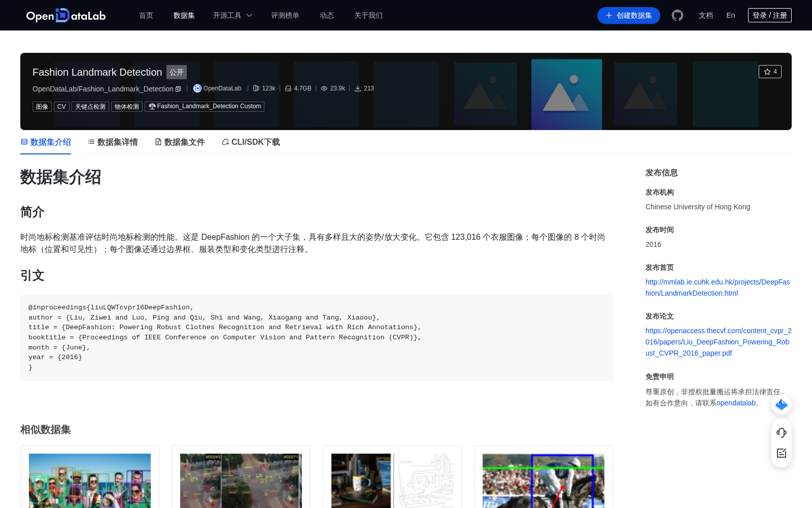
Task: Click the Fashion Landmark Detection title
Action: pyautogui.click(x=97, y=72)
